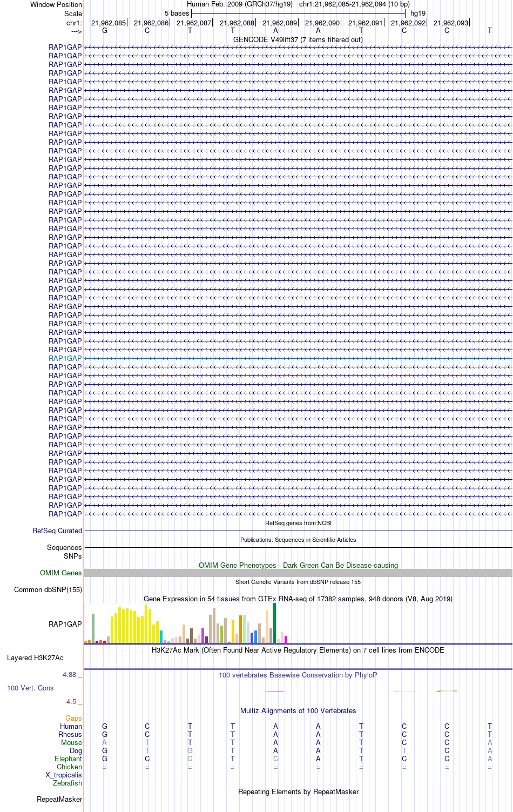The height and width of the screenshot is (812, 513).
Task: Open RefSeq genes from NCBI title
Action: click(298, 523)
